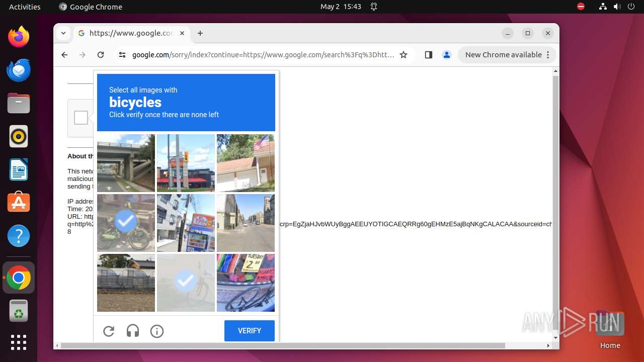Deselect the checked green bicycle image
644x362 pixels.
pyautogui.click(x=126, y=223)
